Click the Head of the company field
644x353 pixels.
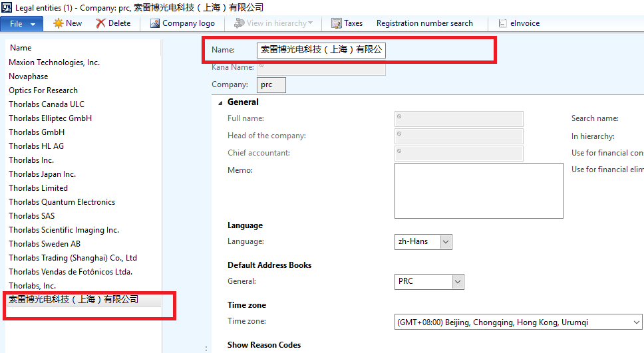pyautogui.click(x=459, y=136)
